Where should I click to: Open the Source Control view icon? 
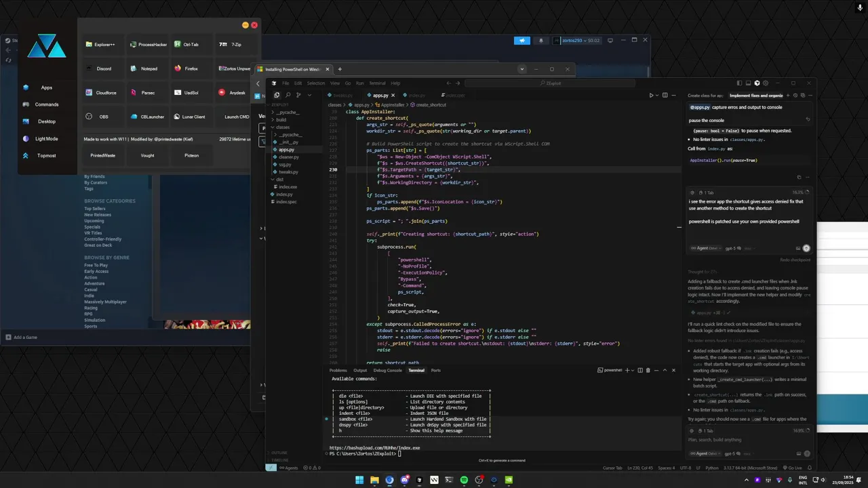pos(298,95)
